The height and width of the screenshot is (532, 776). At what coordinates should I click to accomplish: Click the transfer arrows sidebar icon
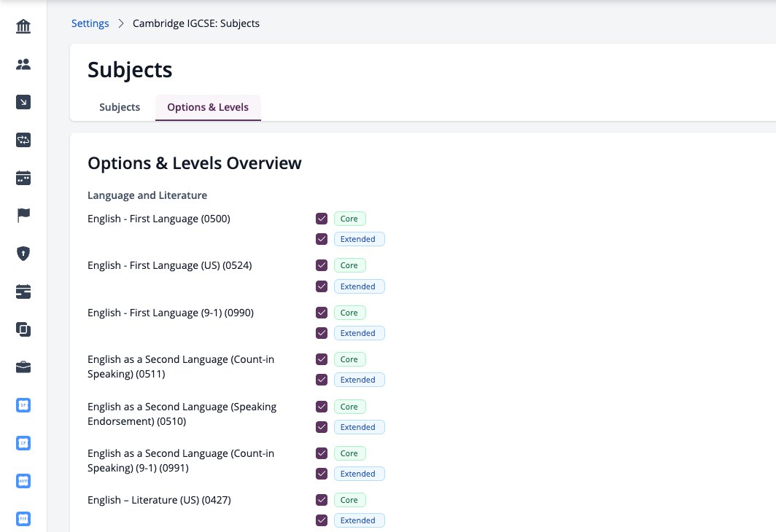tap(23, 140)
